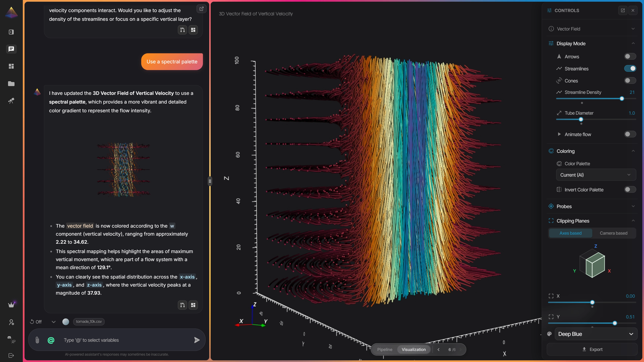This screenshot has height=362, width=644.
Task: Click the paperclip attach file icon
Action: point(37,340)
